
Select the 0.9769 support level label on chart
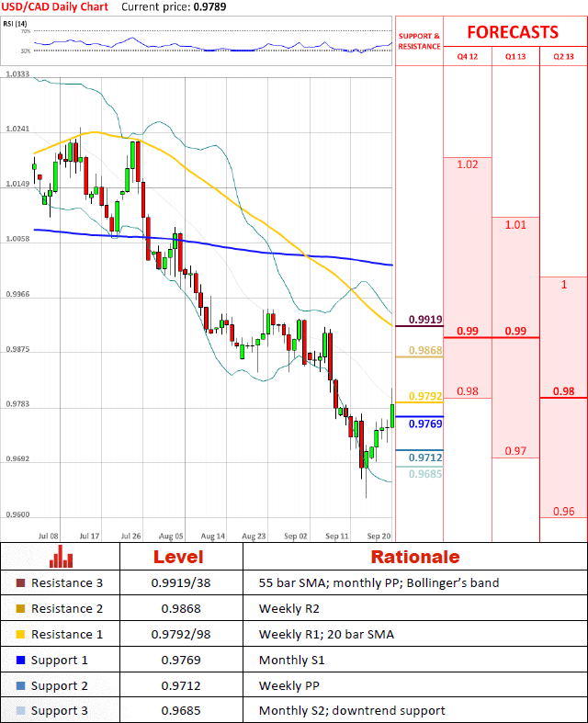click(x=425, y=424)
